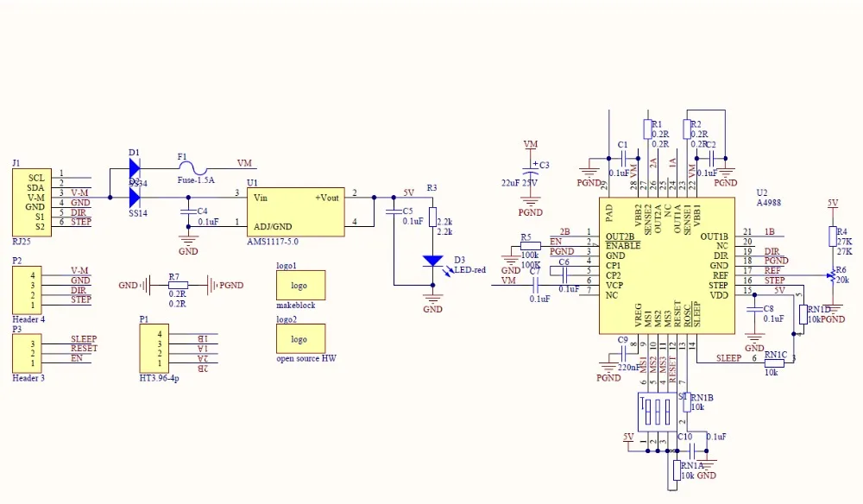Click the 'RESET' net label on P3
The height and width of the screenshot is (504, 863).
click(x=84, y=349)
